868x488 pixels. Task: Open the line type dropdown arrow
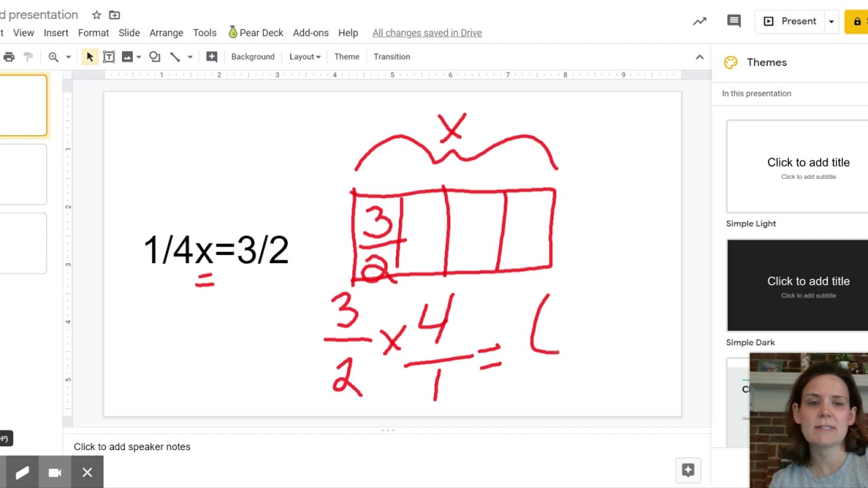tap(190, 57)
